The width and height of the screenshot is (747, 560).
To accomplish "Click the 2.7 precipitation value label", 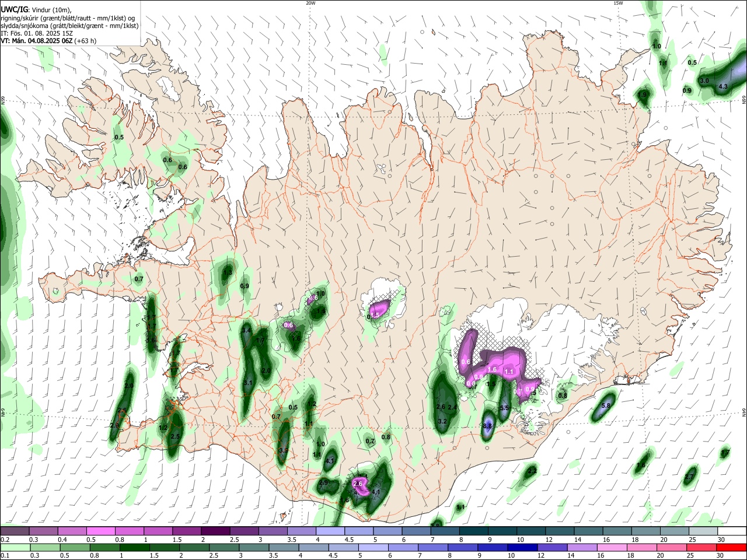I will coord(689,477).
